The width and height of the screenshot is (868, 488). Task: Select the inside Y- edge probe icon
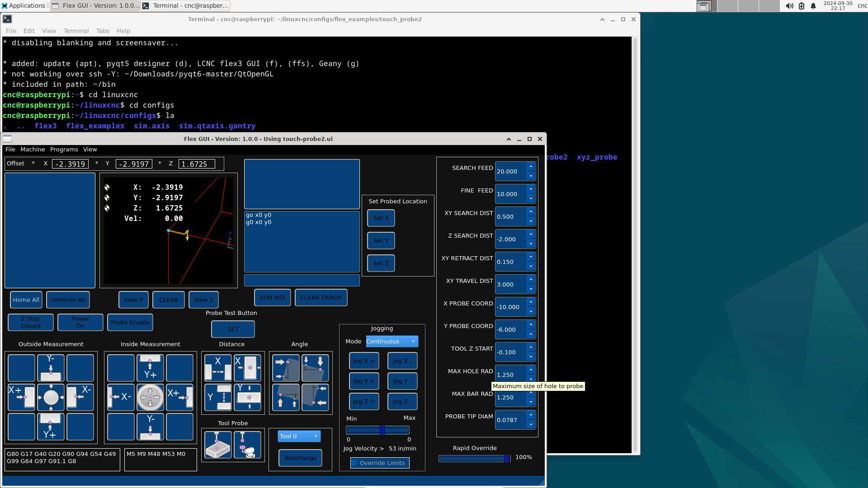click(150, 427)
